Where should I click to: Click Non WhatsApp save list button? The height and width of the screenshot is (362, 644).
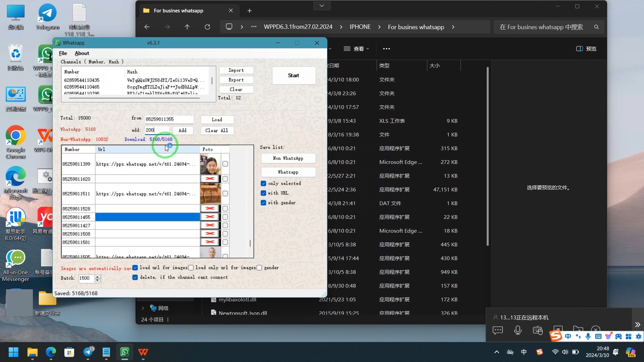tap(288, 159)
